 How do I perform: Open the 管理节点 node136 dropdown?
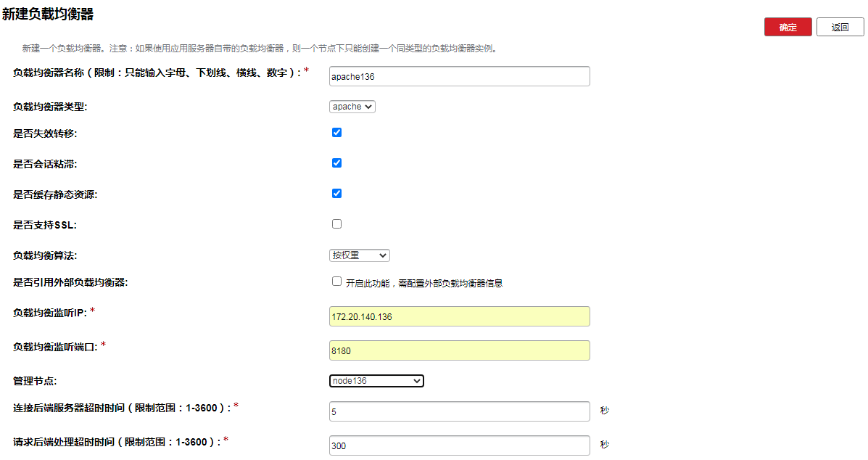[x=376, y=381]
